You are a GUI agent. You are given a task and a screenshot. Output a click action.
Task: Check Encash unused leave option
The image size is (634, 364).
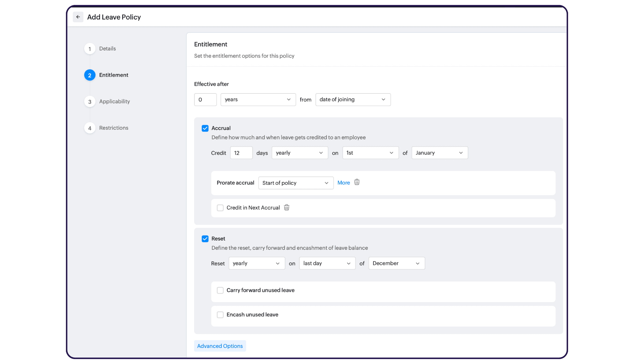tap(220, 315)
